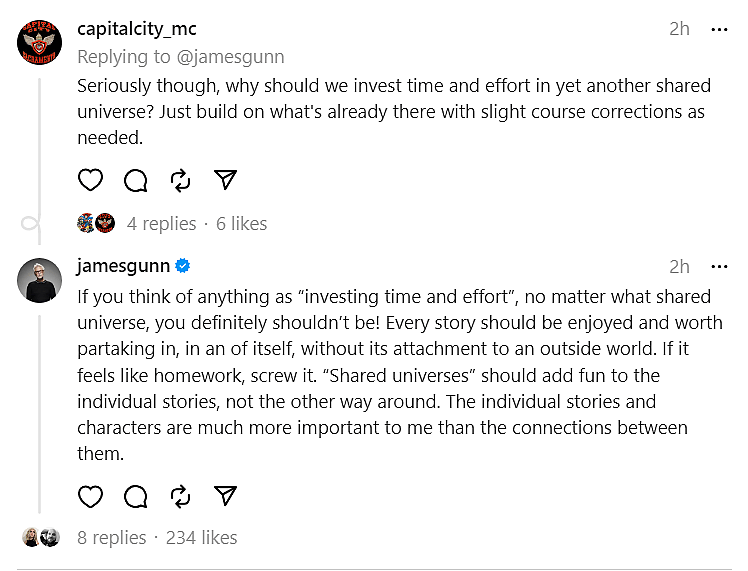The height and width of the screenshot is (571, 748).
Task: Like capitalcity_mc's reply with the heart
Action: 90,180
